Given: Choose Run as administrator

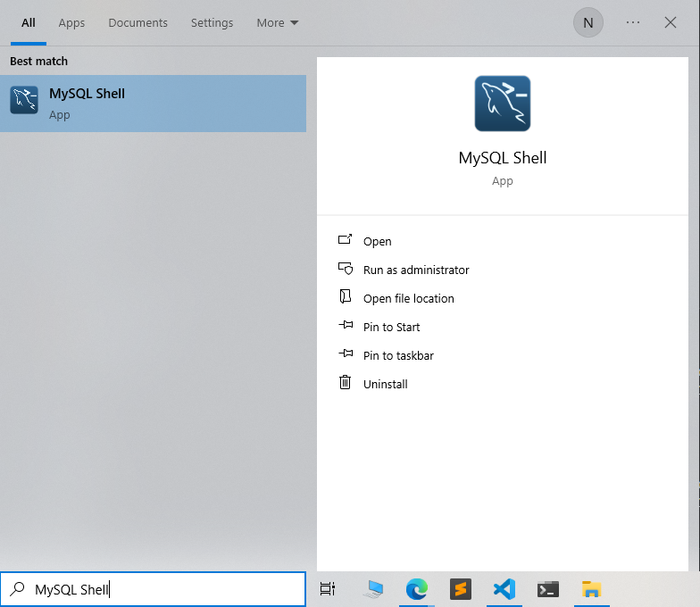Looking at the screenshot, I should (416, 270).
